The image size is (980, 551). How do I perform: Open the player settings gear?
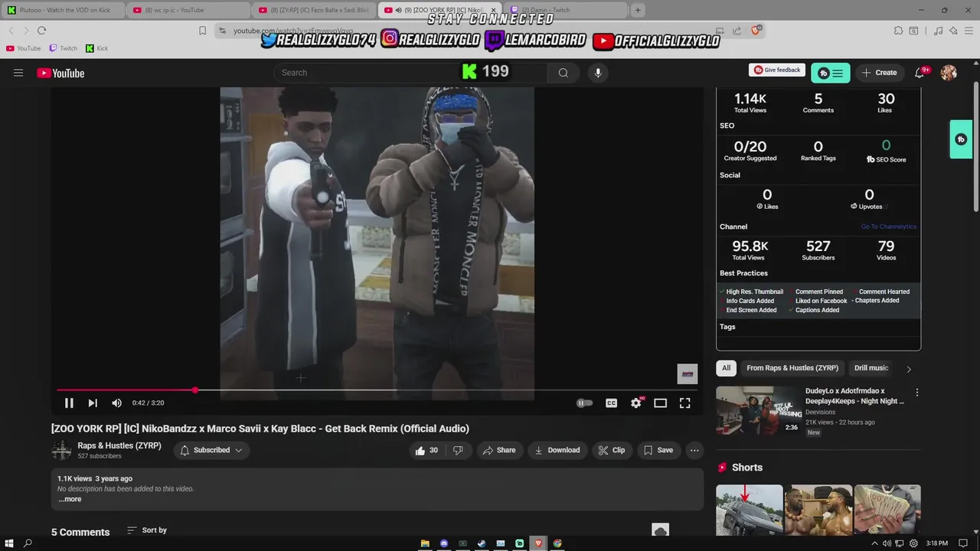click(635, 403)
